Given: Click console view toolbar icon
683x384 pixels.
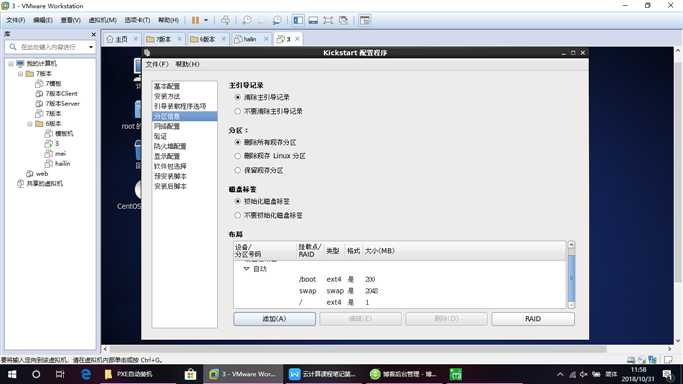Looking at the screenshot, I should [x=365, y=20].
